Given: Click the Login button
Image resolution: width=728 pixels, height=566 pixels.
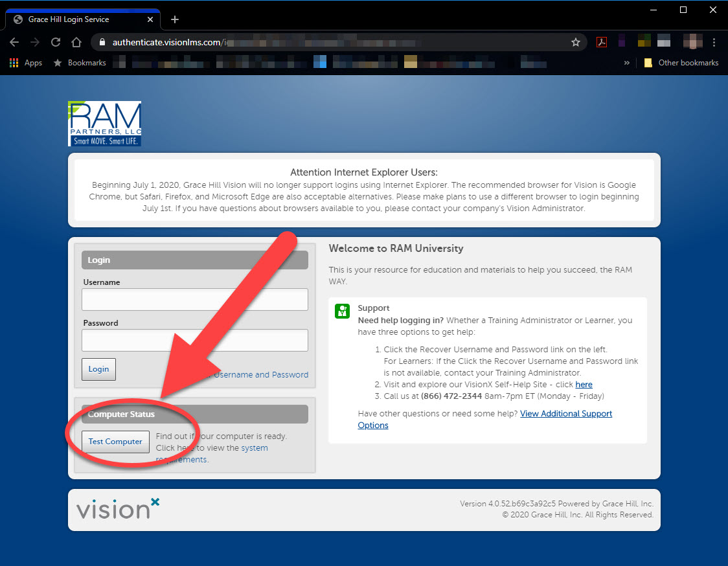Looking at the screenshot, I should [x=99, y=369].
